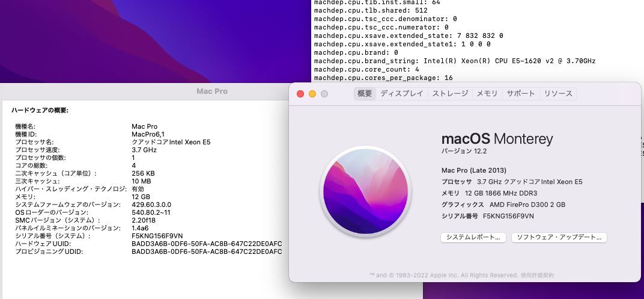The width and height of the screenshot is (644, 299).
Task: Select the プロビジョニング UDID value
Action: (x=207, y=251)
